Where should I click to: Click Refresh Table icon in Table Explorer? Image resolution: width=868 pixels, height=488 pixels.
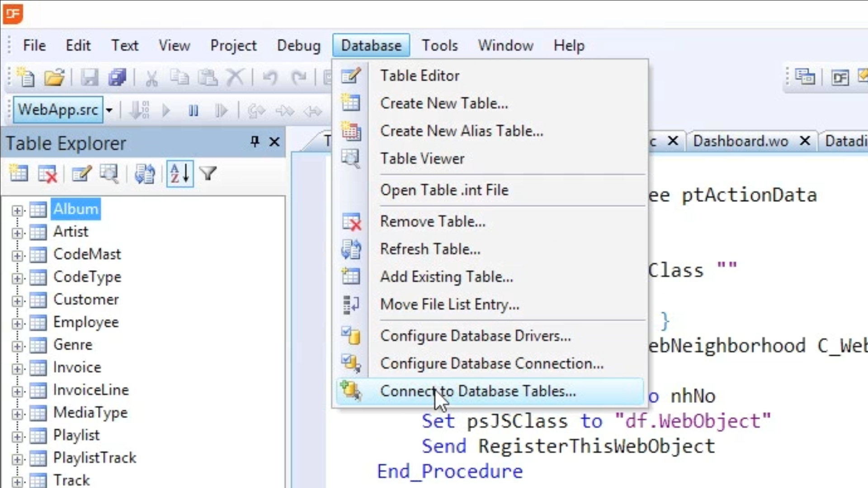[145, 174]
